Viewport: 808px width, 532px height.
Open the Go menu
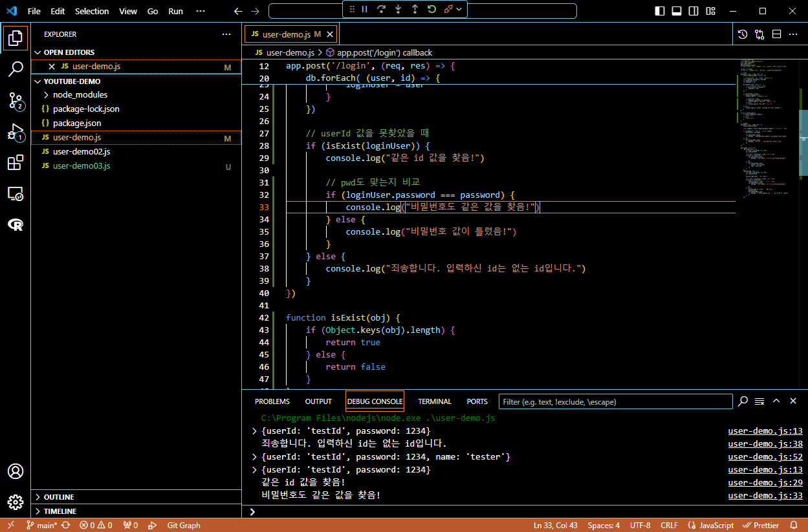[x=153, y=11]
